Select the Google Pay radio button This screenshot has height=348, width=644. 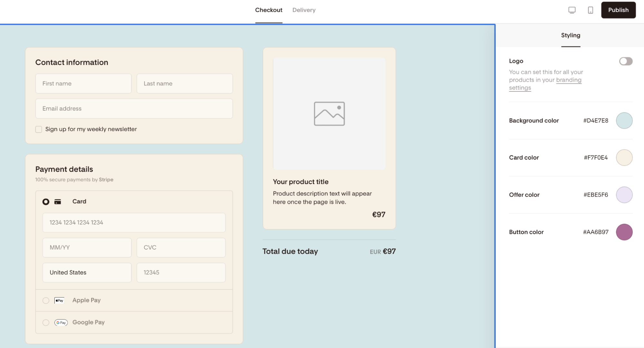[46, 323]
